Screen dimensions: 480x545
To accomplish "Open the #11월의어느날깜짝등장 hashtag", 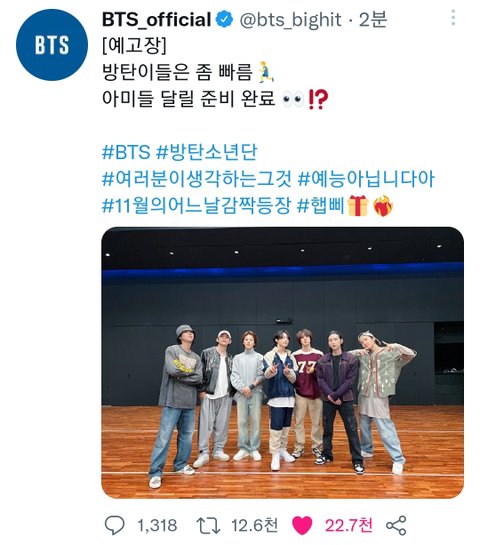I will click(x=196, y=206).
